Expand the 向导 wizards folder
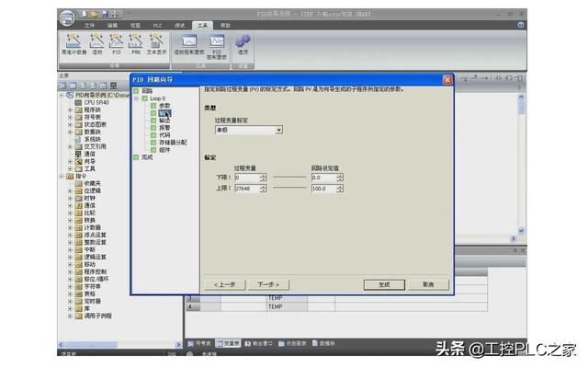 [70, 162]
